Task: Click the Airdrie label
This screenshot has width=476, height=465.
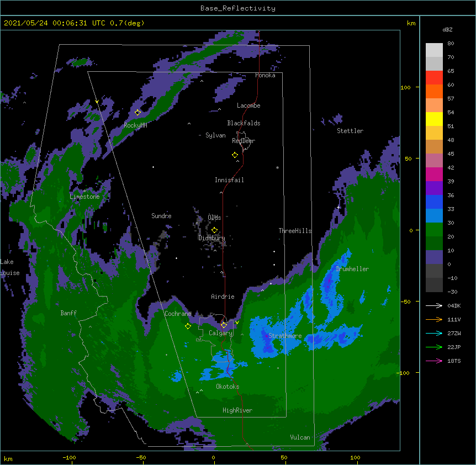Action: point(223,297)
